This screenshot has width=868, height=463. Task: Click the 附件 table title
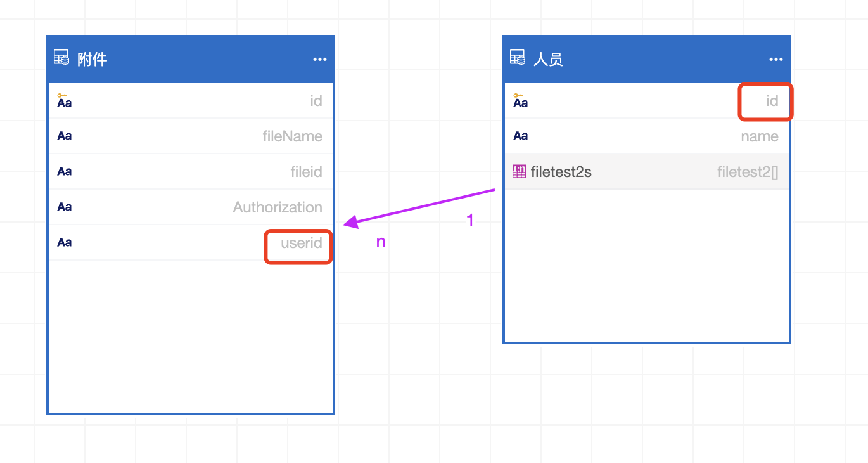93,60
